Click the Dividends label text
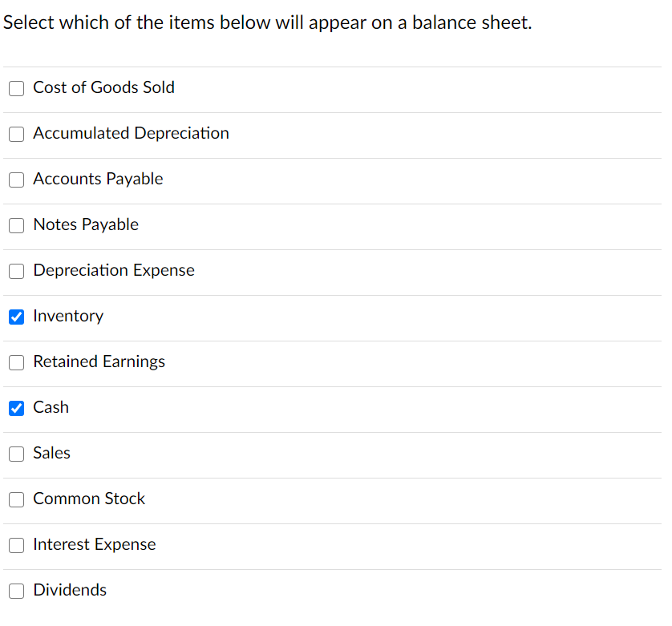 click(70, 590)
